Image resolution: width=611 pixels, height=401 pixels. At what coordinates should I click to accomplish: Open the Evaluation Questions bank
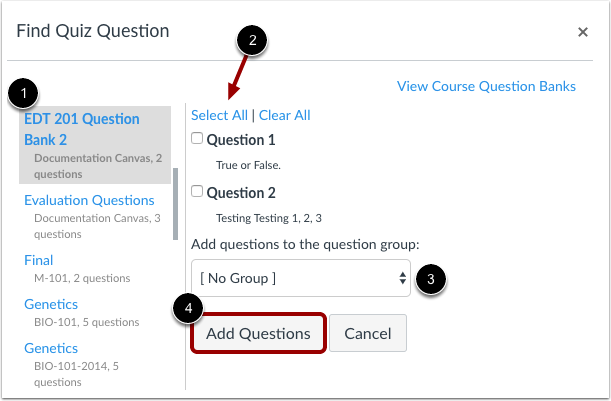89,200
